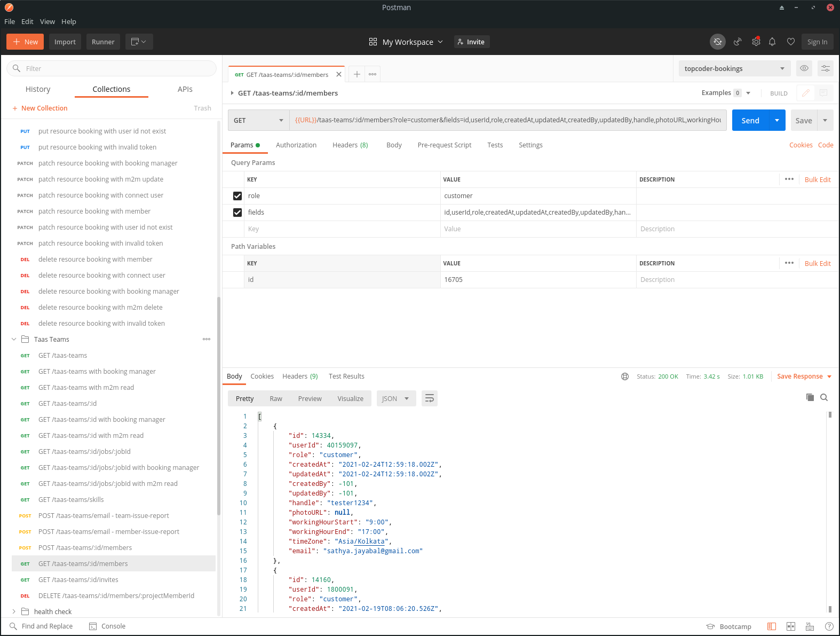Open the Pre-request Script tab
840x636 pixels.
445,145
